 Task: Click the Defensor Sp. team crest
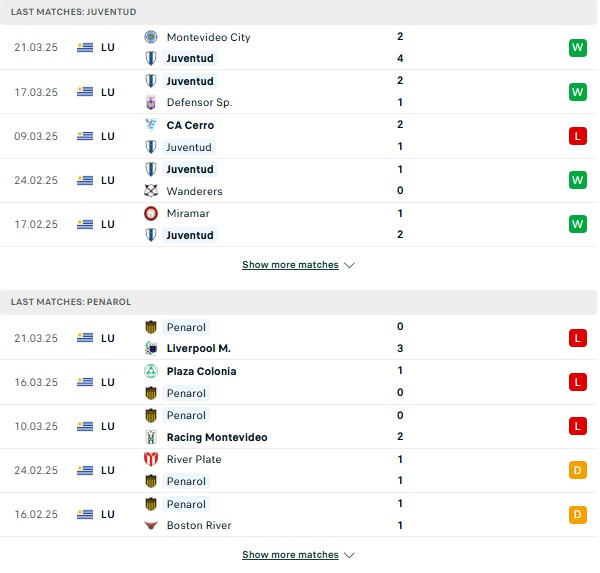(x=151, y=102)
